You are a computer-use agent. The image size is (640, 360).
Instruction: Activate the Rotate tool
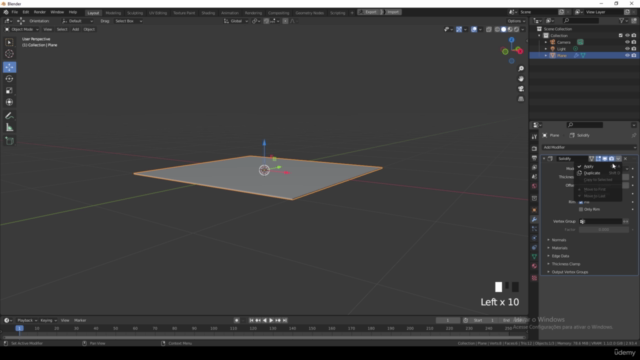pos(9,78)
